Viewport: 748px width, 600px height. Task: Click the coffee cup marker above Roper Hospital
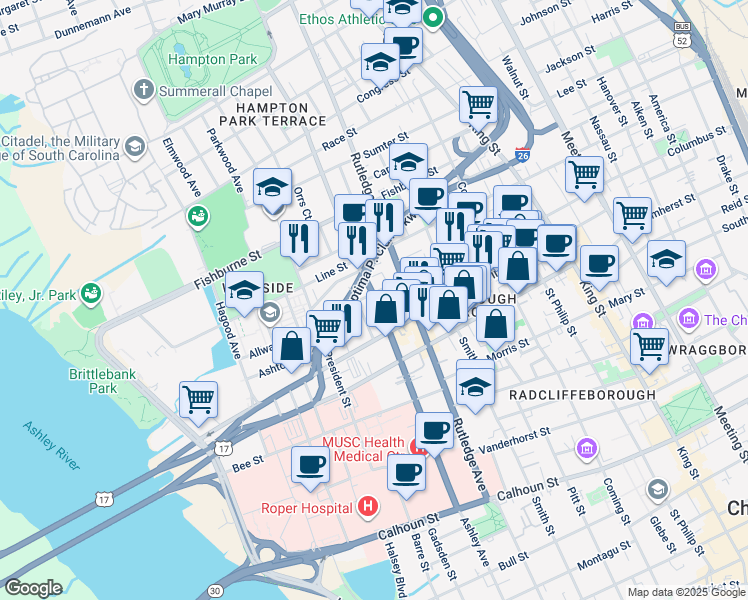pos(406,476)
